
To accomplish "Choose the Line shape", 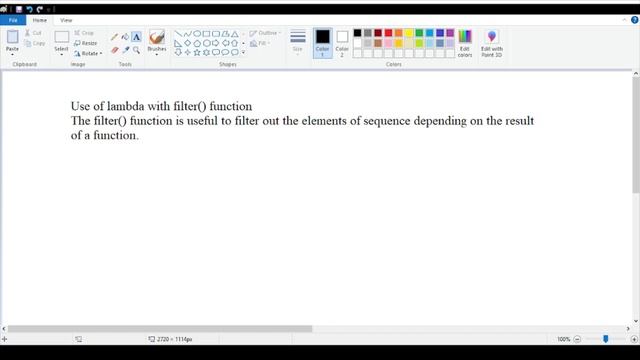I will click(178, 34).
